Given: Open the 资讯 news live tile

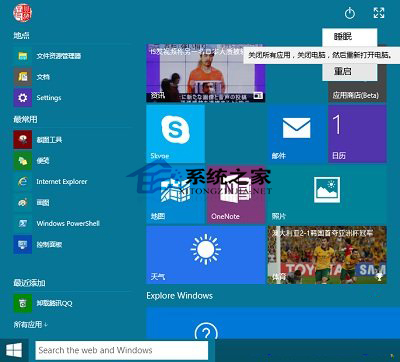Looking at the screenshot, I should click(x=206, y=73).
